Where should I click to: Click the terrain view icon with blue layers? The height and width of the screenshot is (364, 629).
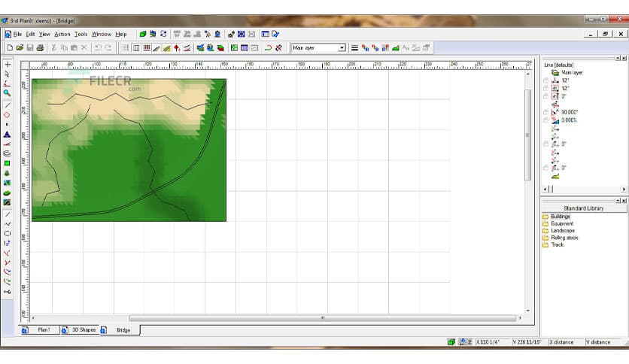click(x=200, y=47)
